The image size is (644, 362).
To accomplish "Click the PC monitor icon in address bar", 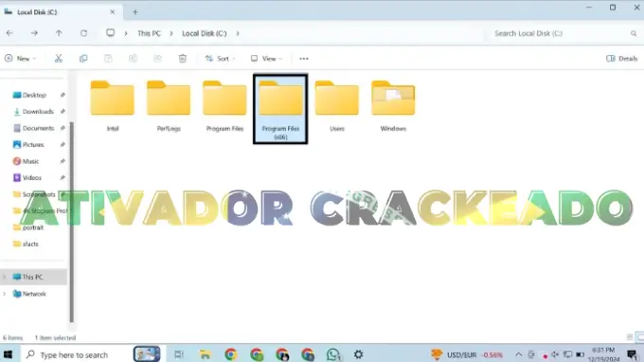I will pos(110,33).
